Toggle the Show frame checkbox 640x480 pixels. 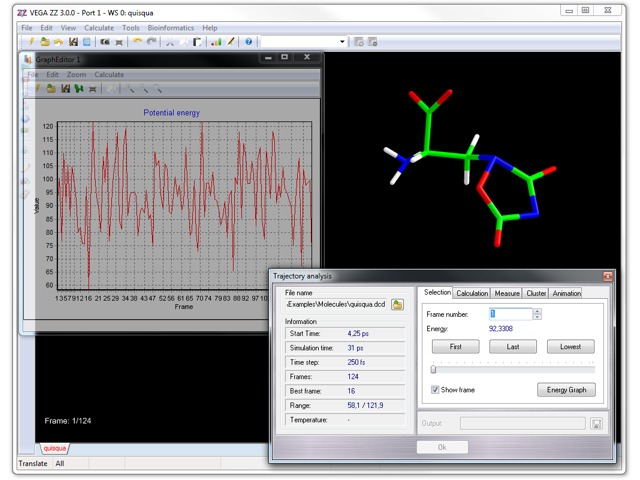click(435, 390)
